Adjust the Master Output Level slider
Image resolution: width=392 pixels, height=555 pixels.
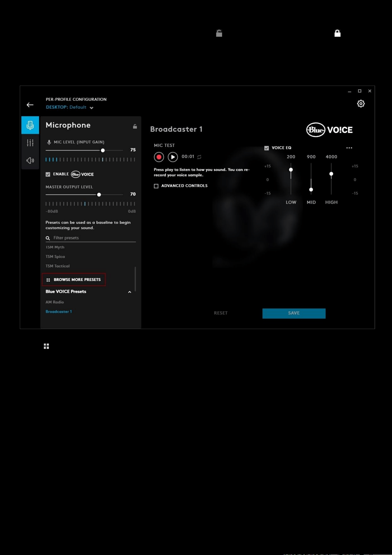pyautogui.click(x=99, y=195)
